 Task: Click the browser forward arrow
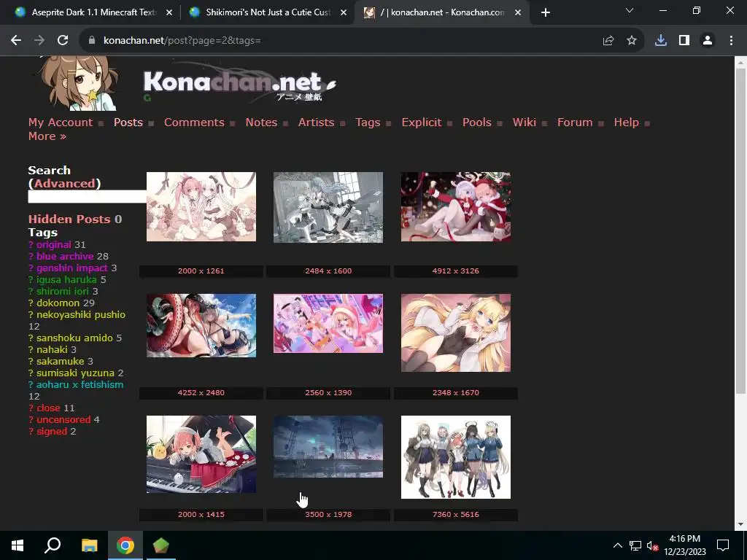click(x=39, y=41)
